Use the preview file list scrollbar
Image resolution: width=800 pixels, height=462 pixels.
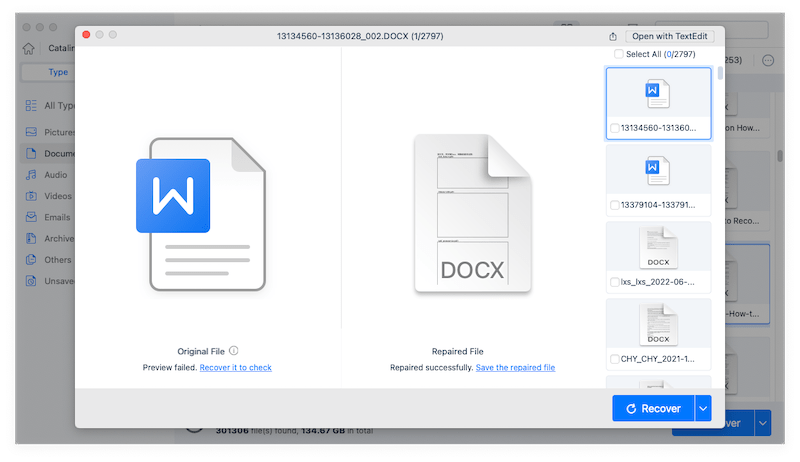click(720, 73)
